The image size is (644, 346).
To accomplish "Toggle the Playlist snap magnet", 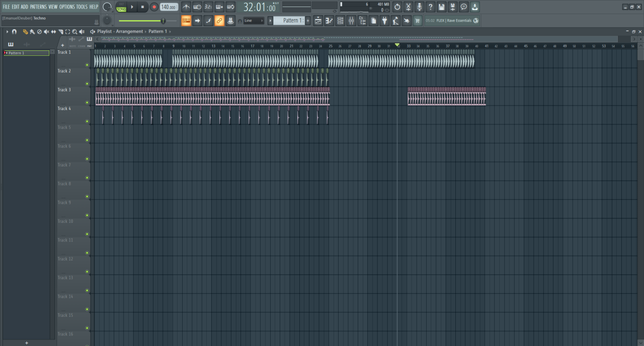I will pos(14,32).
